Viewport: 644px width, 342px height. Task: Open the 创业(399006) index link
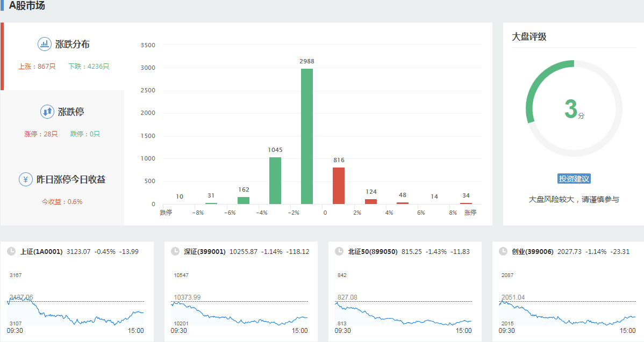click(x=532, y=251)
